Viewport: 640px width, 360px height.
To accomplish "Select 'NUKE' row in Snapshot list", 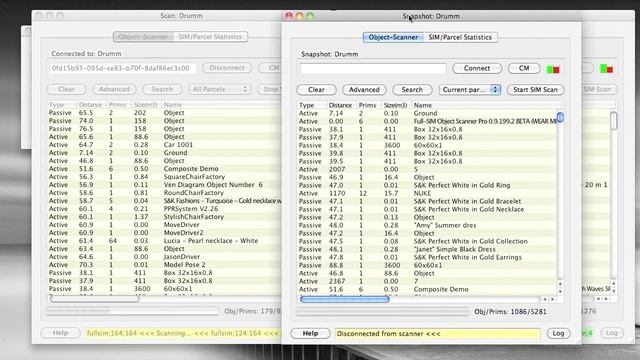I will pyautogui.click(x=427, y=193).
